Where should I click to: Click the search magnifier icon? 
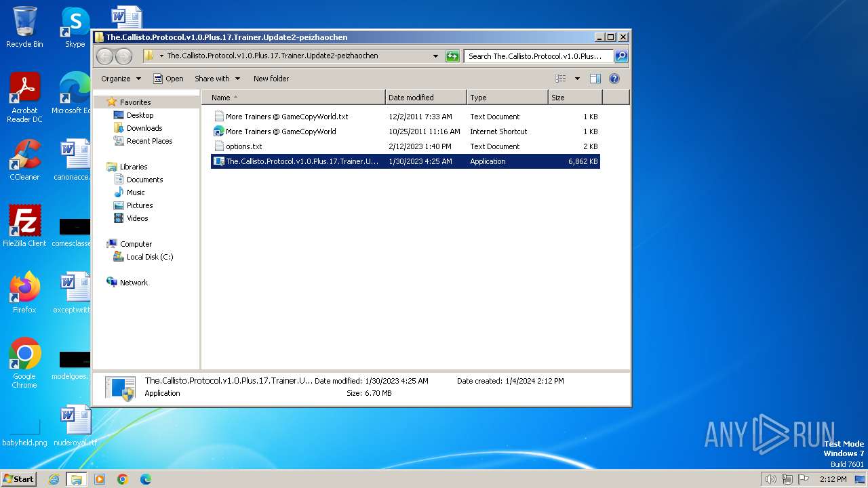click(620, 56)
